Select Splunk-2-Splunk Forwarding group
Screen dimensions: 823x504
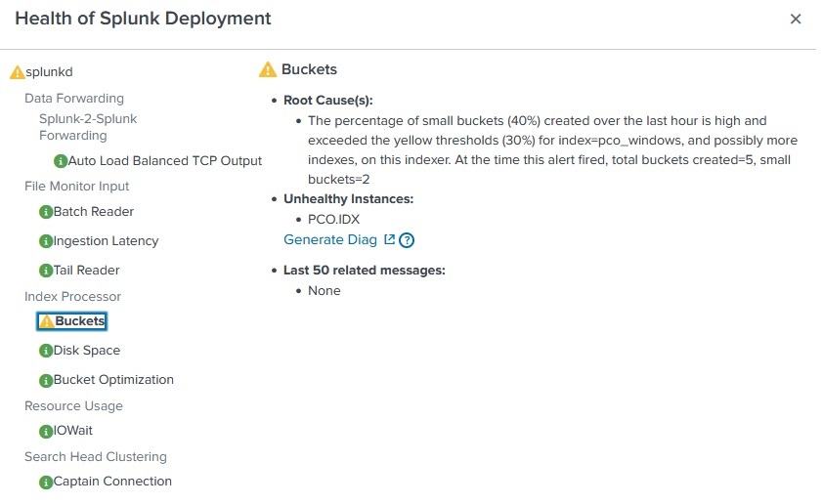click(88, 127)
